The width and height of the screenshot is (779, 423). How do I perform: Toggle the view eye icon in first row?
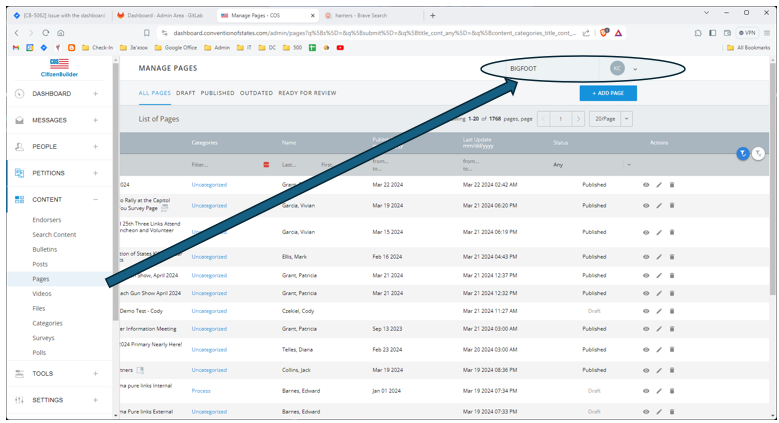(646, 185)
